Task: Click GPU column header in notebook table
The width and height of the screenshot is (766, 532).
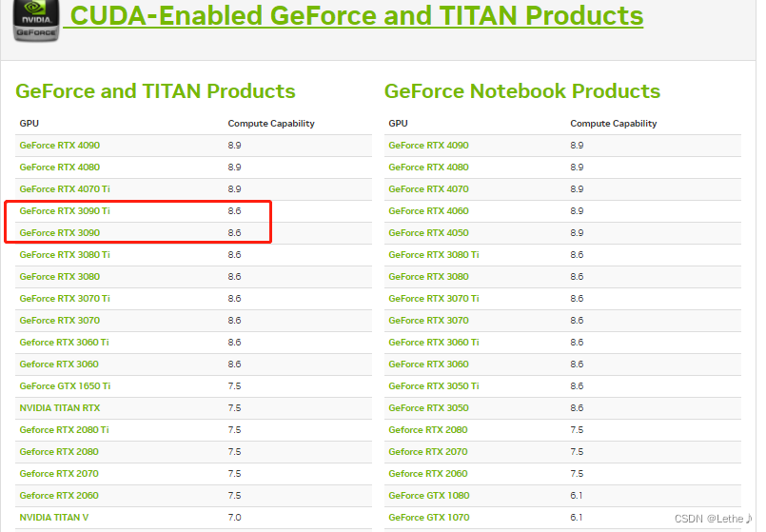Action: coord(398,124)
